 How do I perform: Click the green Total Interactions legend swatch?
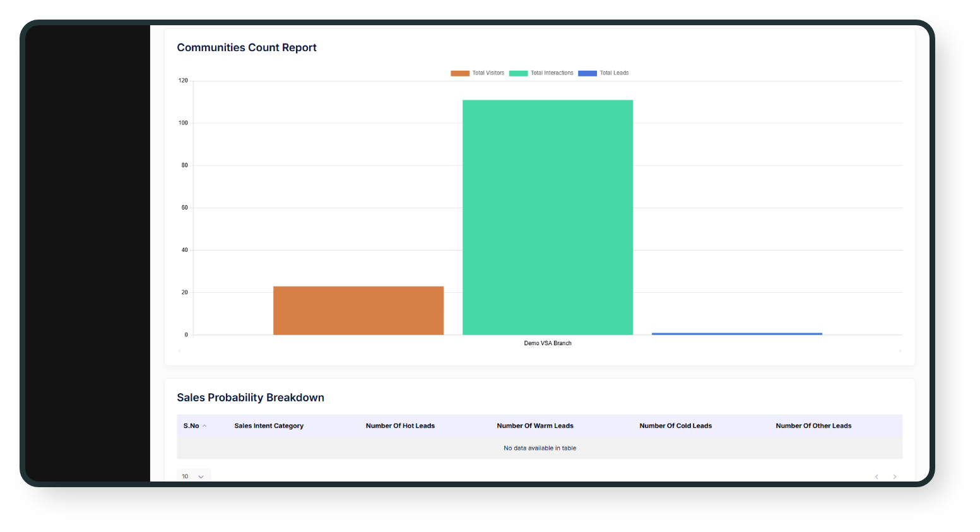point(518,73)
